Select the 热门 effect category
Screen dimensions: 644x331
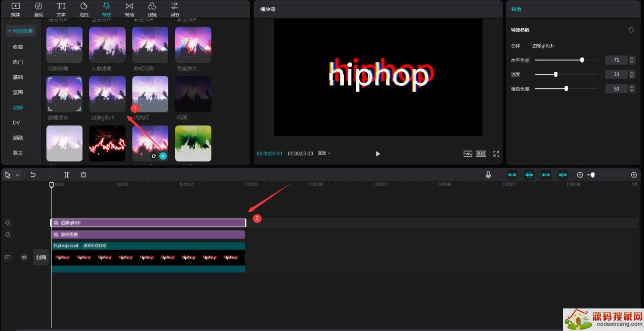click(x=18, y=62)
